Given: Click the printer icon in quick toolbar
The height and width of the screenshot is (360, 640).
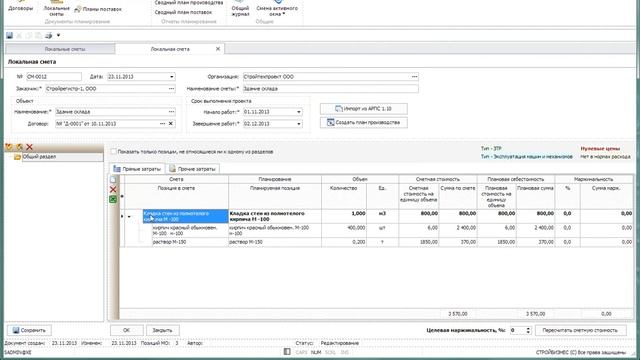Looking at the screenshot, I should [49, 36].
